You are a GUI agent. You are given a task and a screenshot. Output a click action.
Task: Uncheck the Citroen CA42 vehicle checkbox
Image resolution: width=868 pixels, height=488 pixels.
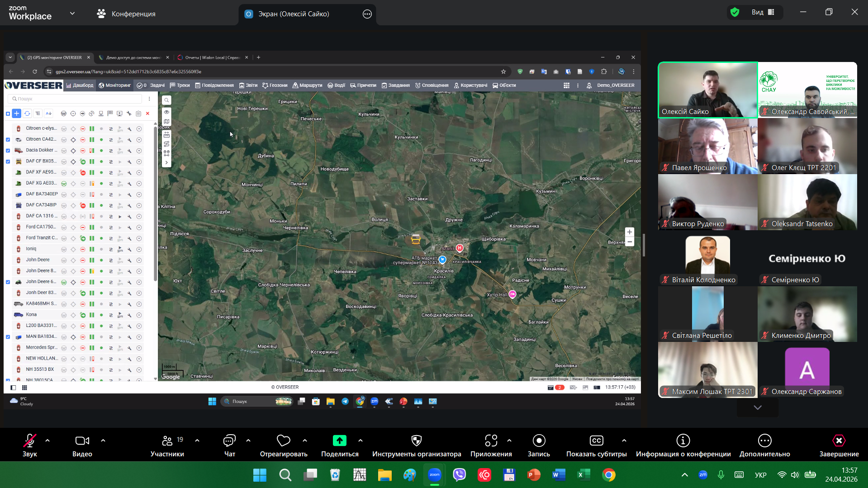coord(8,140)
